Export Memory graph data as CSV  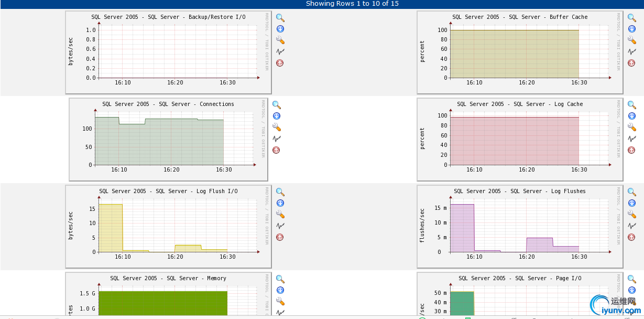point(280,290)
